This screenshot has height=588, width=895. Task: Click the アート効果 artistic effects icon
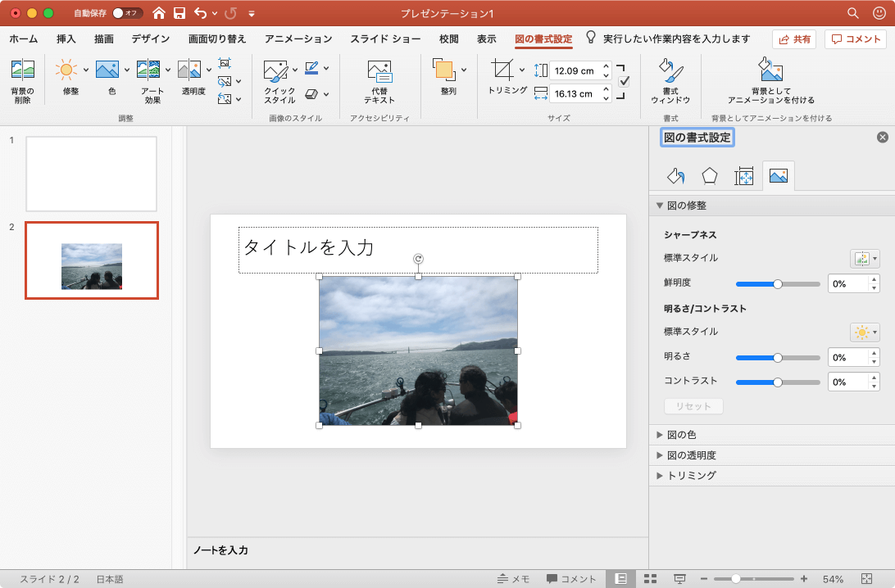click(x=148, y=70)
